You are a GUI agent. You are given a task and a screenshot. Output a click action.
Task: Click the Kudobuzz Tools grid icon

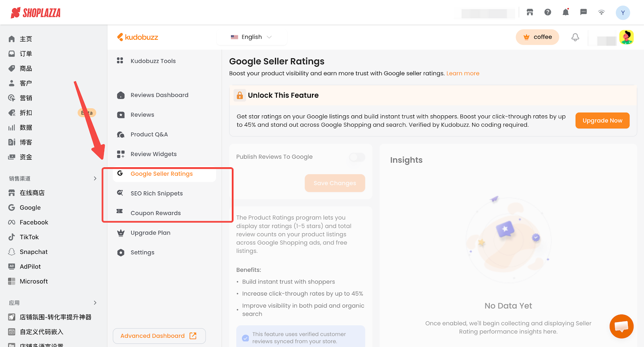coord(120,61)
